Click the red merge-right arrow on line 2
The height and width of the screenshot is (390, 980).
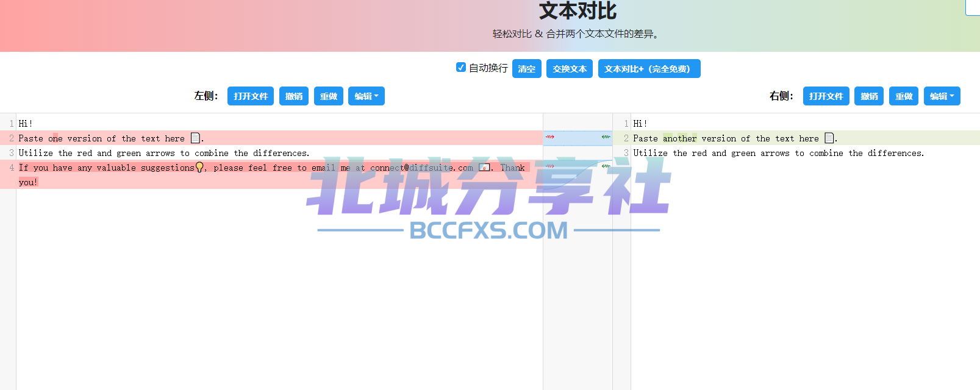tap(549, 137)
